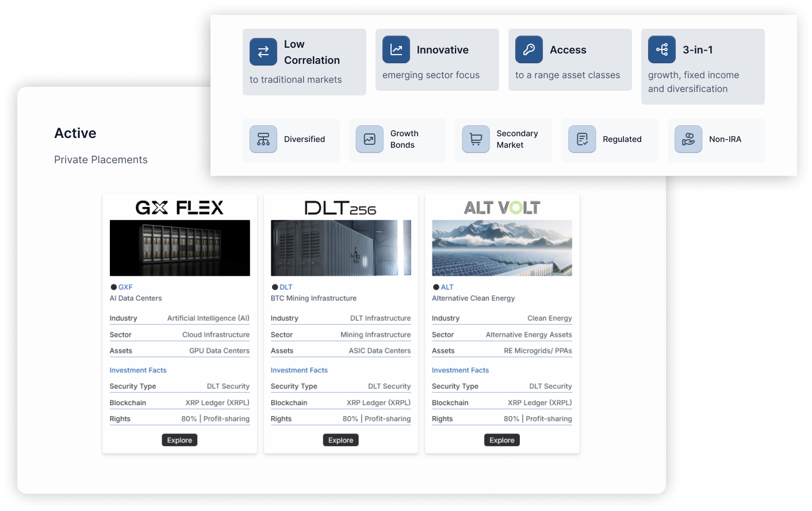Select the Secondary Market tile label
This screenshot has height=511, width=812.
click(517, 139)
